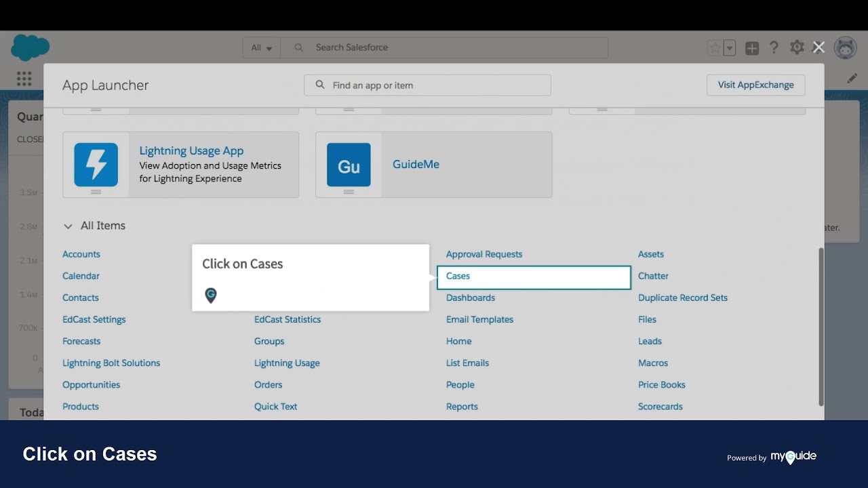The image size is (868, 488).
Task: Open Duplicate Record Sets item
Action: coord(683,298)
